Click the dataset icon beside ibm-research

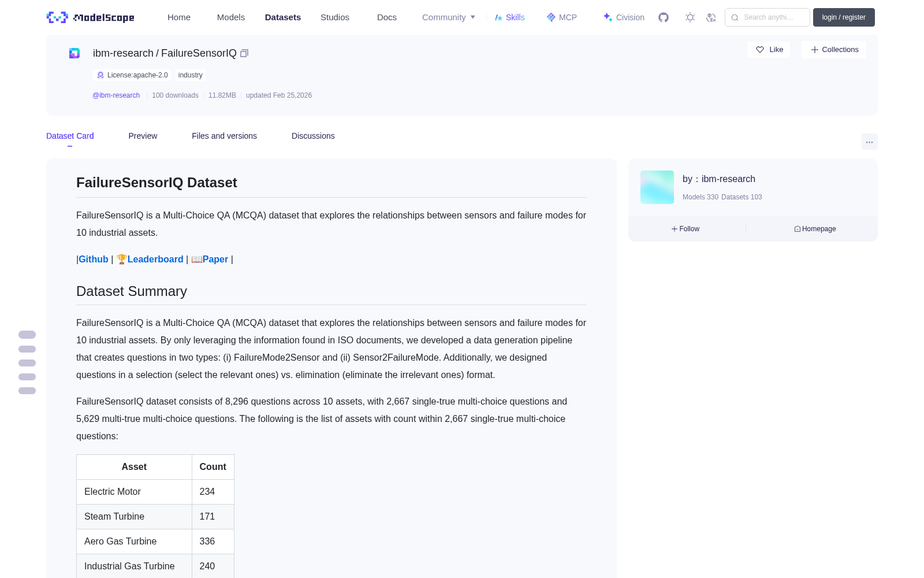coord(74,53)
